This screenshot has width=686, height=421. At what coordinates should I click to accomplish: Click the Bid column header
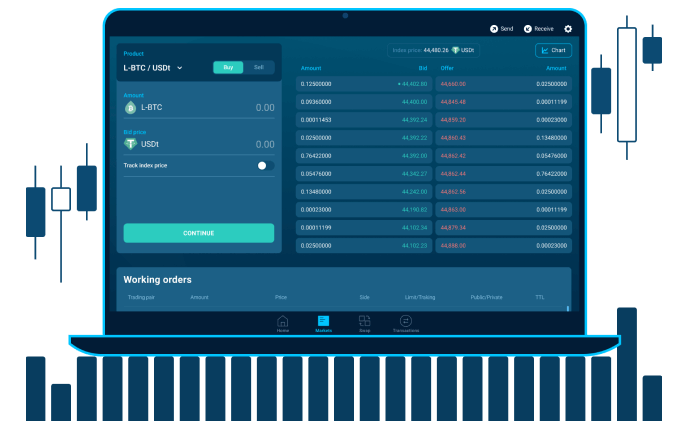point(423,68)
